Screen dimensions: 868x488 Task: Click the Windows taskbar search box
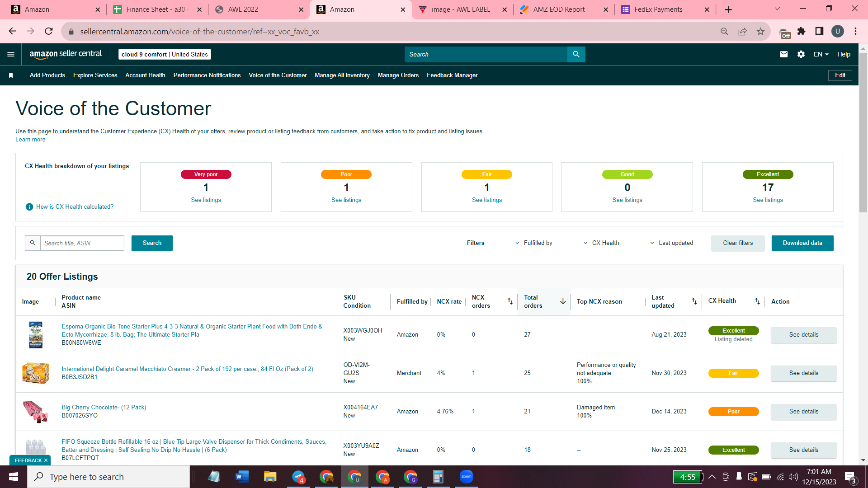coord(108,477)
